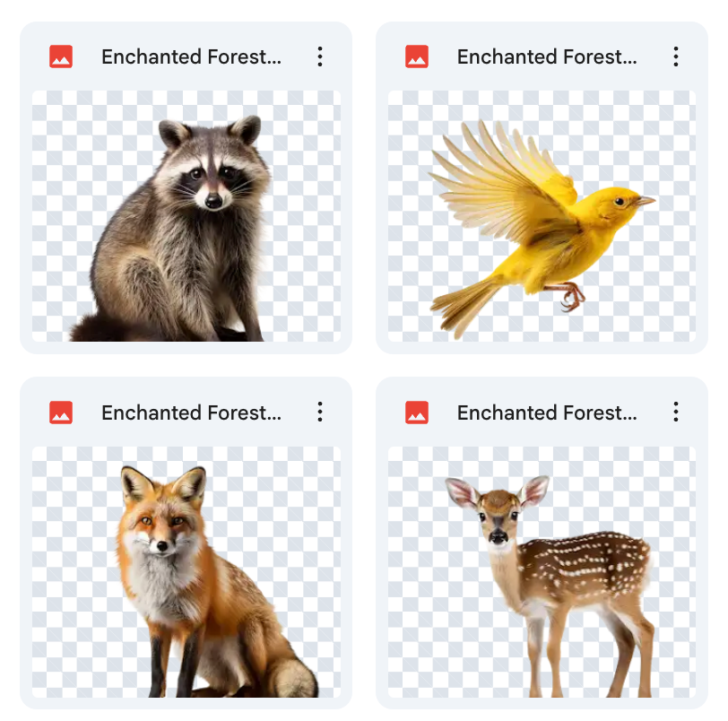Click the Enchanted Forest title above yellow bird
Image resolution: width=728 pixels, height=721 pixels.
[547, 56]
